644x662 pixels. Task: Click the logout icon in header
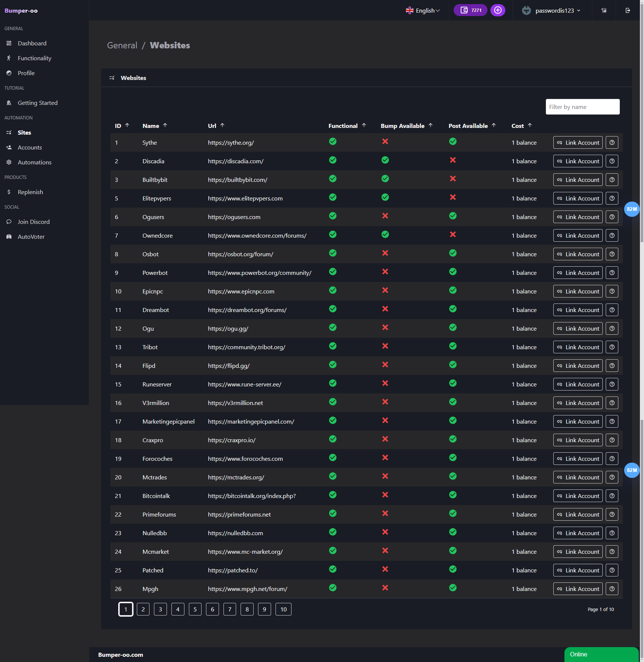tap(628, 10)
